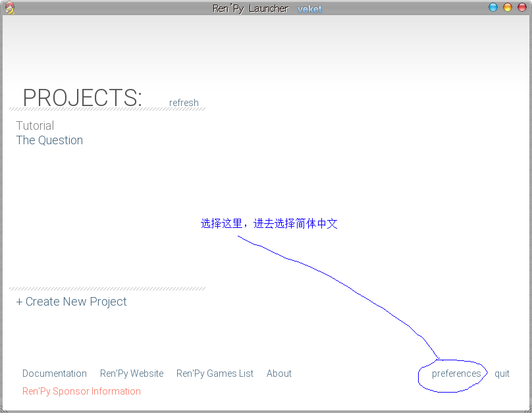Image resolution: width=532 pixels, height=413 pixels.
Task: Open the About page
Action: tap(279, 373)
